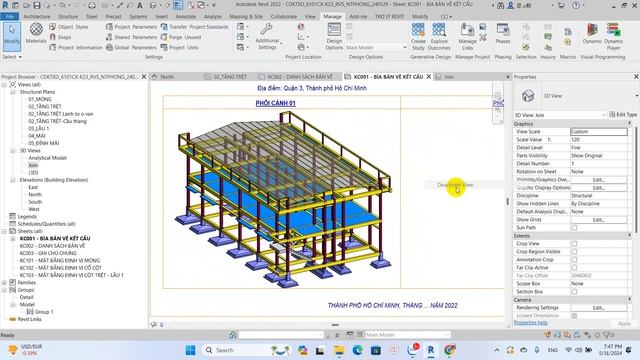640x360 pixels.
Task: Launch Create Study in Generative Design
Action: 418,36
